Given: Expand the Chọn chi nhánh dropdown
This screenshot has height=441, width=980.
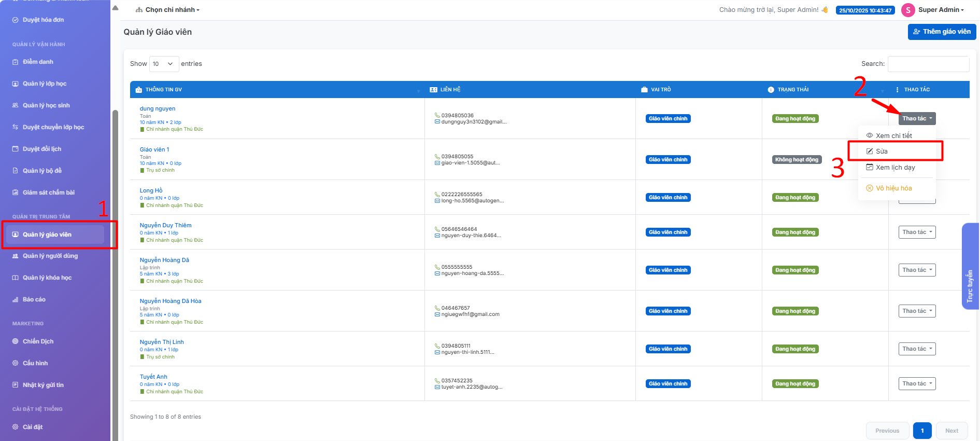Looking at the screenshot, I should [167, 10].
